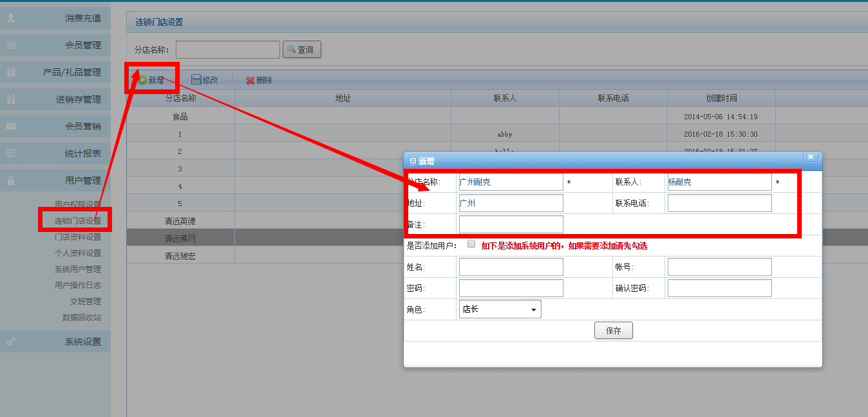Click the red Delete (删除) icon

250,81
